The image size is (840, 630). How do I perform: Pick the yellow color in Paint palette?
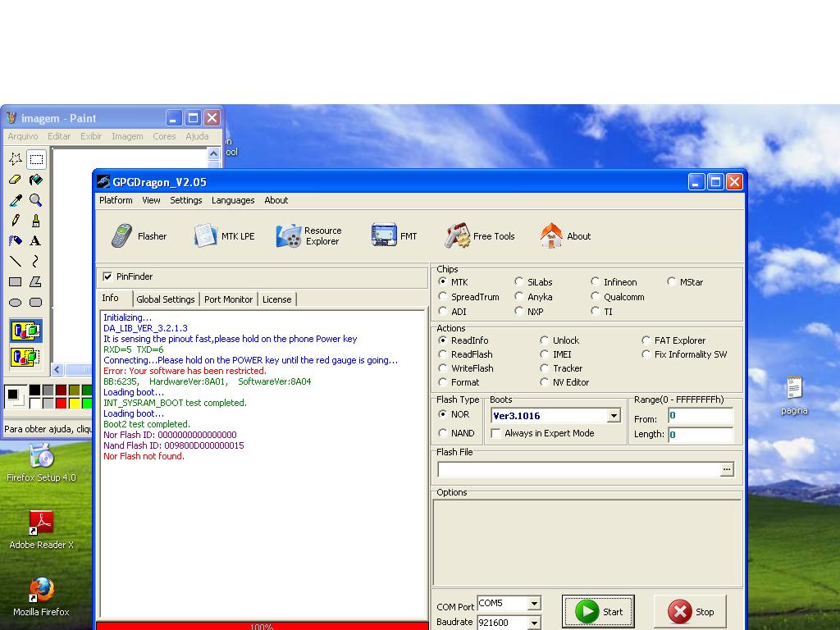tap(74, 403)
